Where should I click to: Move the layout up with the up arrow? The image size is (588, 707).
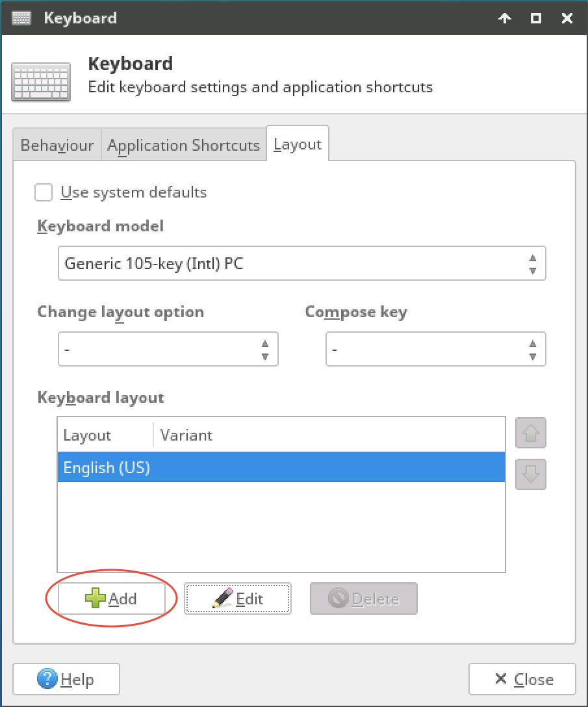pos(530,433)
